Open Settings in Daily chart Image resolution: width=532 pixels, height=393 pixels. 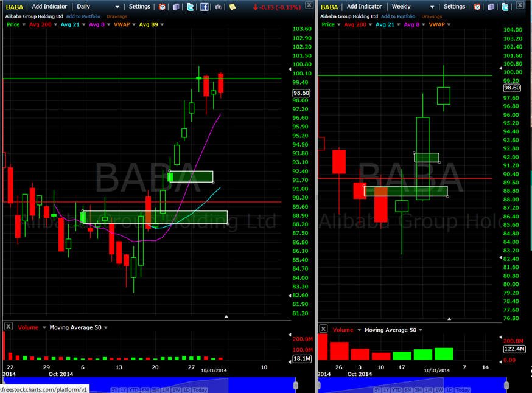pyautogui.click(x=139, y=7)
